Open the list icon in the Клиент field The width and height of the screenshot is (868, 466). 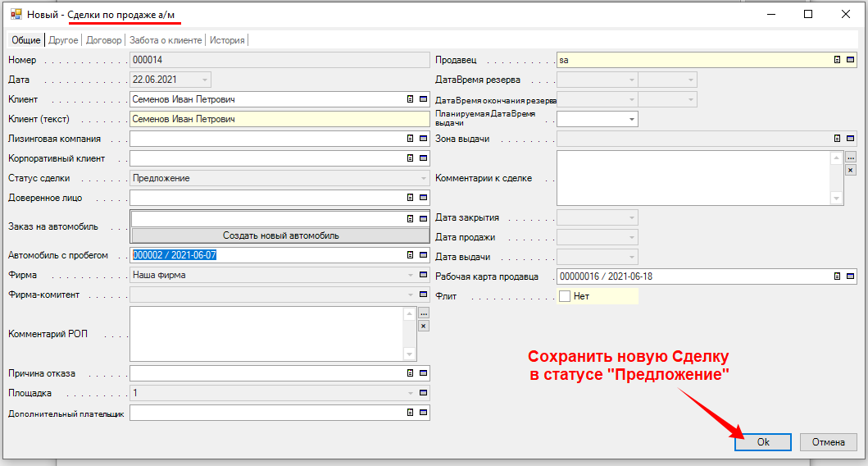point(411,99)
